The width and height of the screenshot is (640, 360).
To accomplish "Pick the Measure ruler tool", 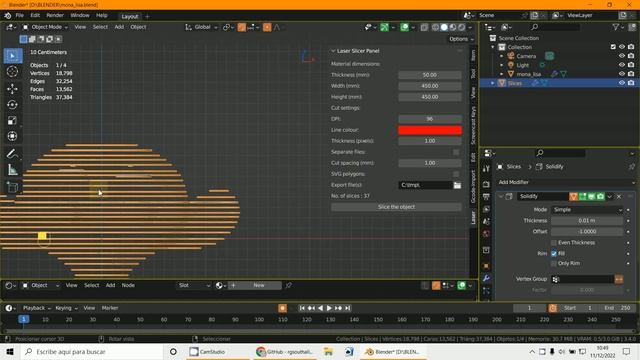I will click(13, 170).
